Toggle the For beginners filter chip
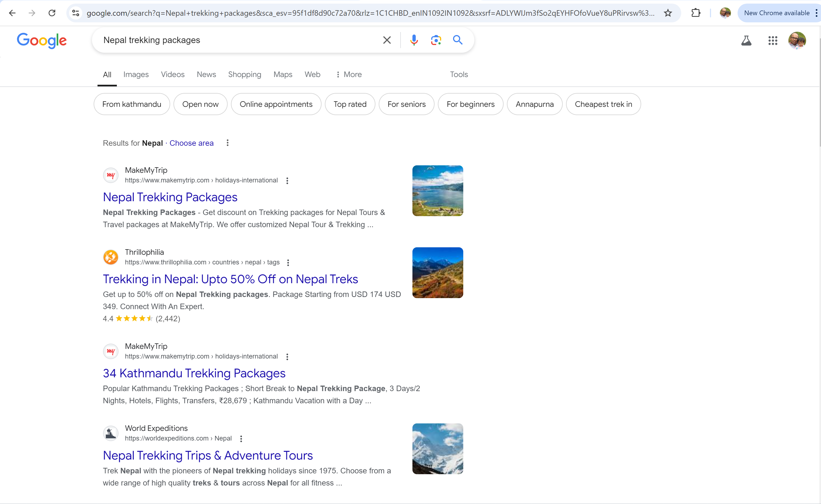This screenshot has height=504, width=821. click(x=470, y=104)
